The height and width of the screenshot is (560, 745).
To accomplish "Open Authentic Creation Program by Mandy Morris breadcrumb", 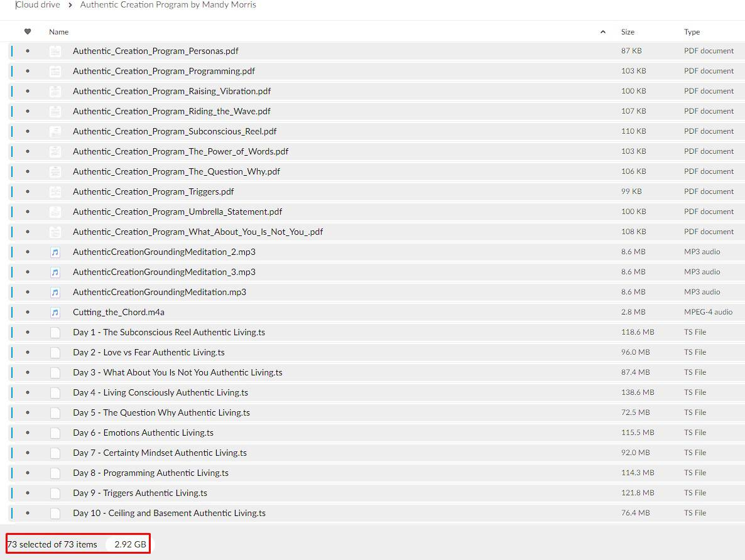I will coord(168,5).
